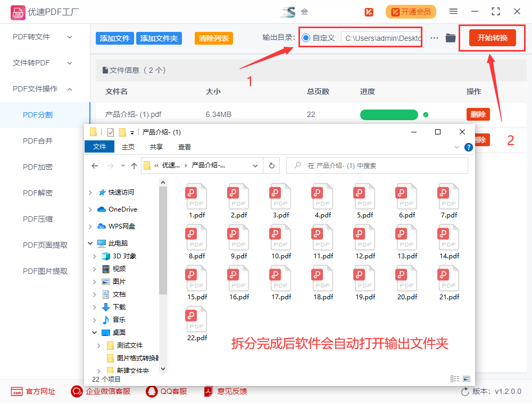Click the back arrow in the Explorer window
The image size is (532, 404).
pos(95,165)
